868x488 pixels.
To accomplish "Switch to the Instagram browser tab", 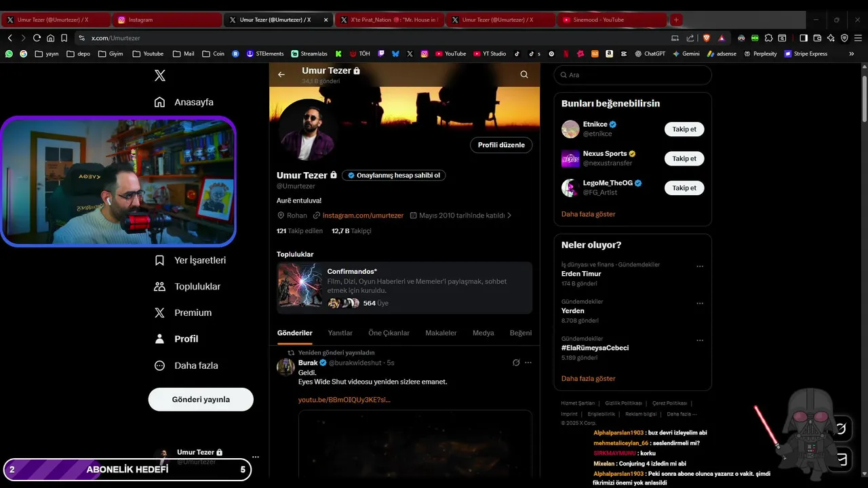I will click(x=165, y=20).
